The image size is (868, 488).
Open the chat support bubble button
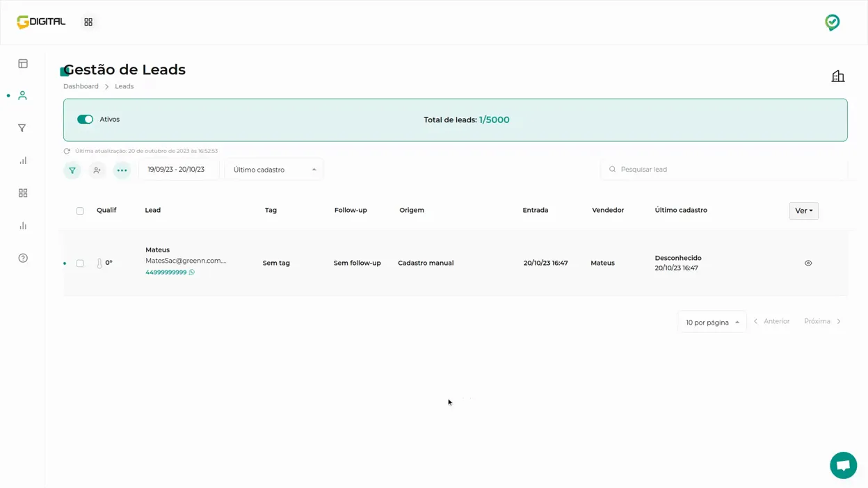(x=843, y=466)
